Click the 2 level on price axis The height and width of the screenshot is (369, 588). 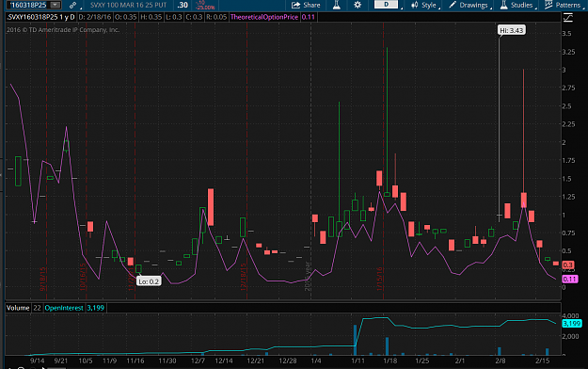[x=564, y=143]
